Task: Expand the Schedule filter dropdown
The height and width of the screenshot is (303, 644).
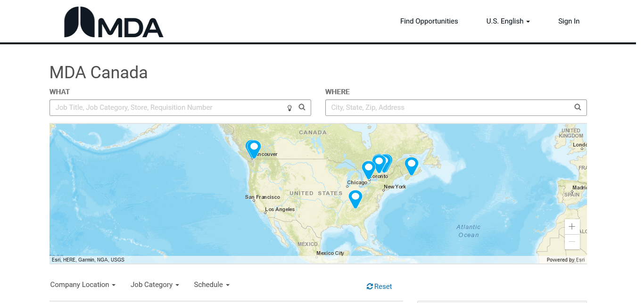Action: (211, 285)
